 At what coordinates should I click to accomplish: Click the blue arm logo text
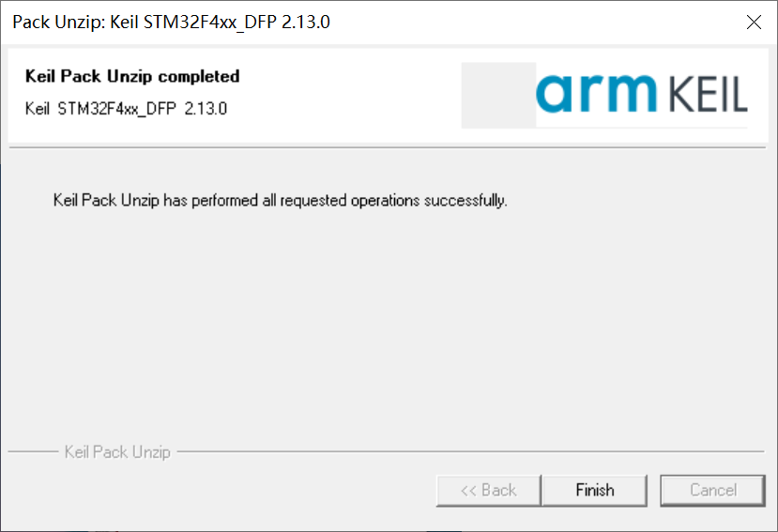pyautogui.click(x=599, y=92)
